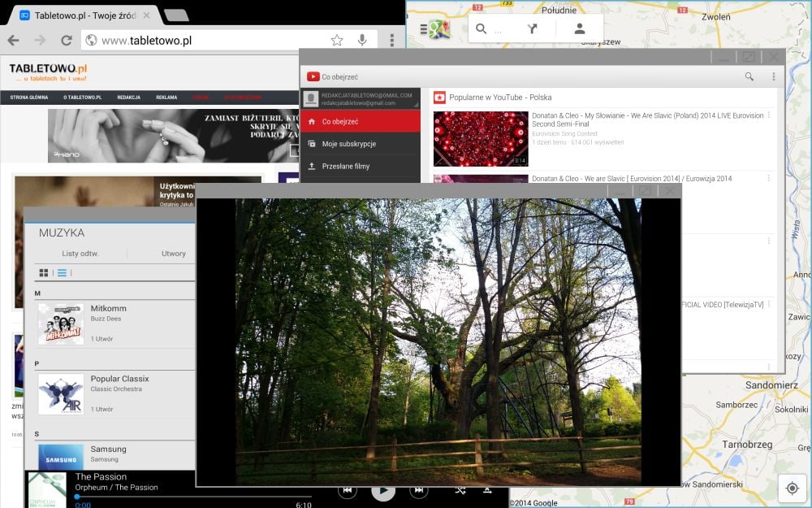The width and height of the screenshot is (812, 508).
Task: Click the Eurovision Song Contest channel name
Action: coord(564,134)
